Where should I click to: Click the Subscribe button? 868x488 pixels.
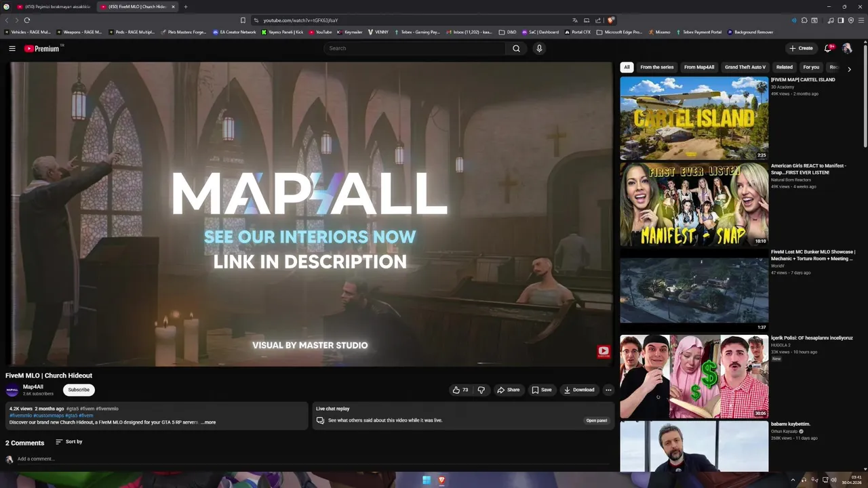(x=79, y=390)
